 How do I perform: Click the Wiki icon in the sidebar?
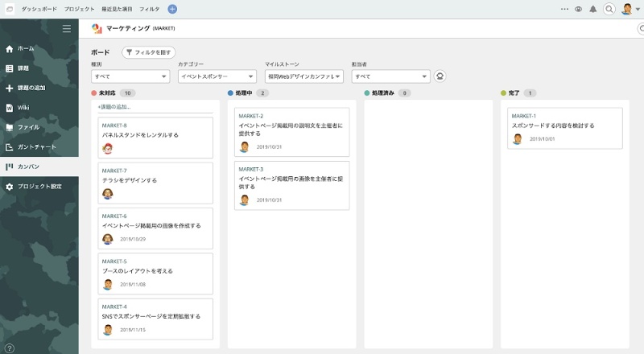(10, 108)
